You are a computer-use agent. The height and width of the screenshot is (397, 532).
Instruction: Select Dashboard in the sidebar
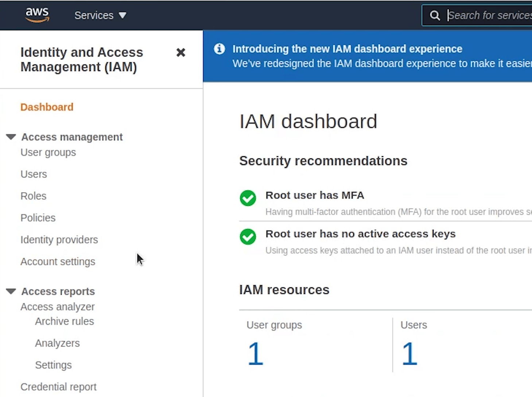tap(47, 107)
